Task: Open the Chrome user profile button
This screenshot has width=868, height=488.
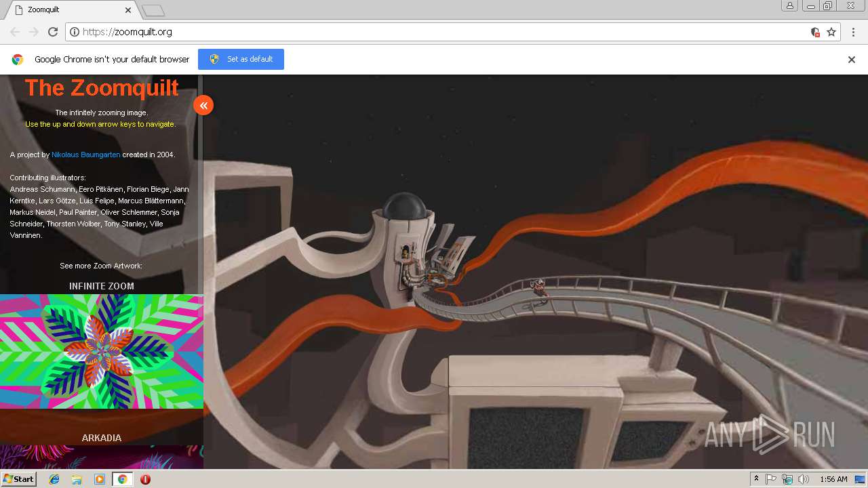Action: click(x=790, y=5)
